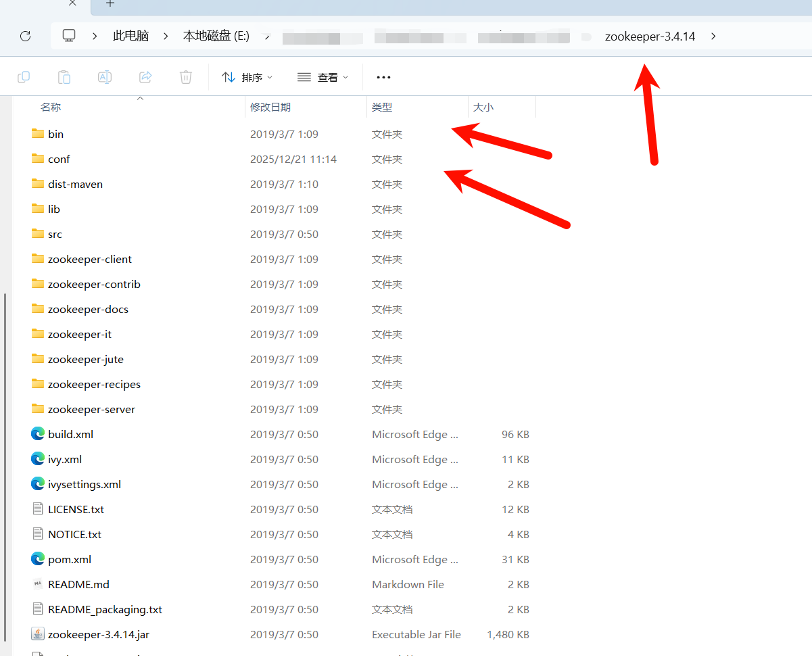Click the rename icon in toolbar
Viewport: 812px width, 670px height.
point(105,77)
